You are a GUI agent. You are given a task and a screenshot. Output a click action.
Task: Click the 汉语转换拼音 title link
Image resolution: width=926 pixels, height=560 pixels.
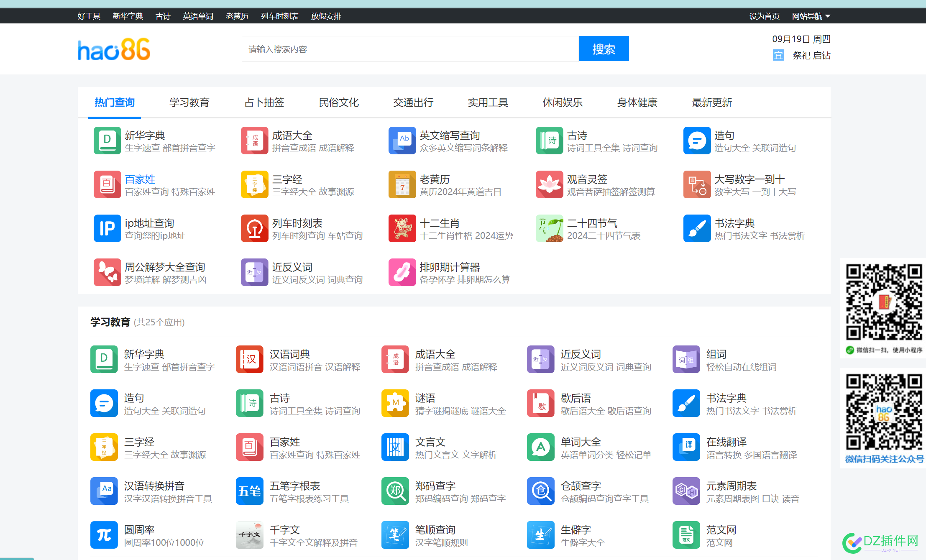click(x=154, y=486)
